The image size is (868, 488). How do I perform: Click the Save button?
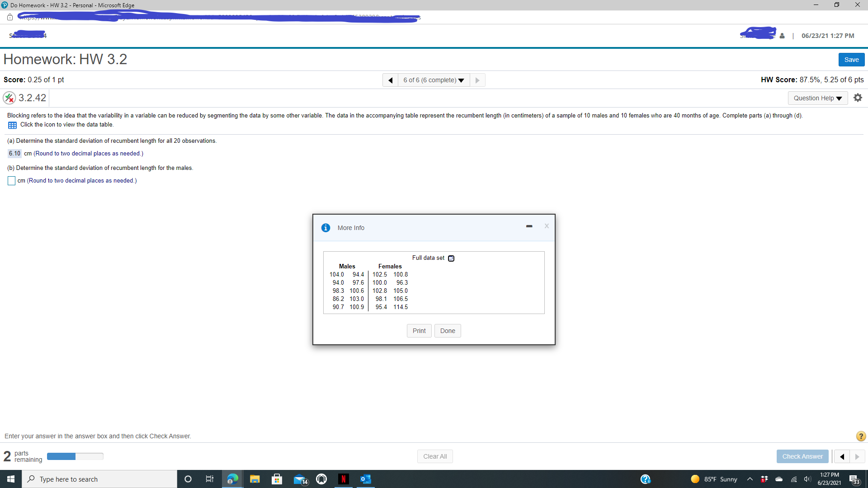coord(852,59)
